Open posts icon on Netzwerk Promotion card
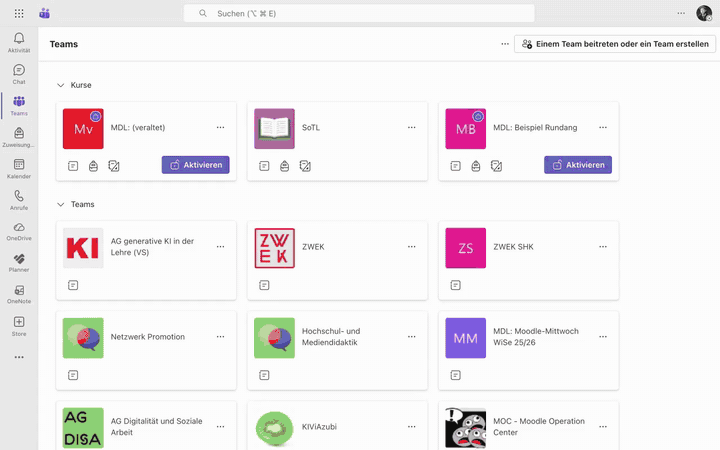This screenshot has width=720, height=450. point(73,375)
